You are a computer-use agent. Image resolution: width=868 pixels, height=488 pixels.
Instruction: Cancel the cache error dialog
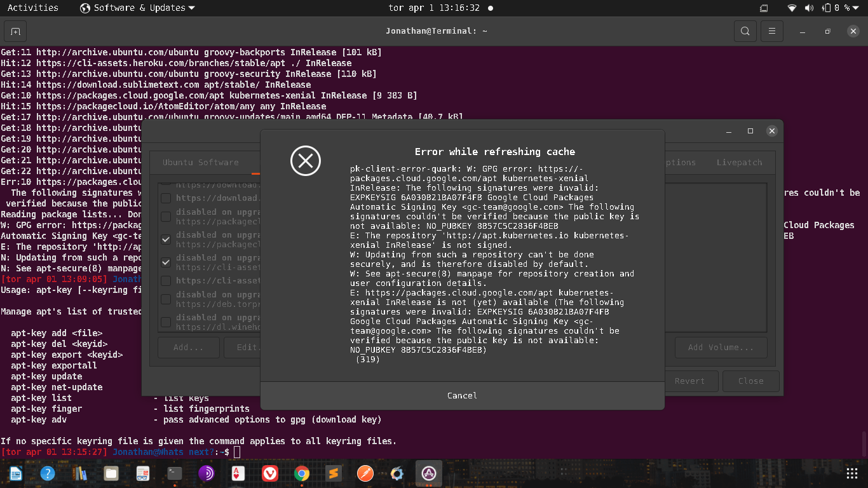click(x=462, y=395)
